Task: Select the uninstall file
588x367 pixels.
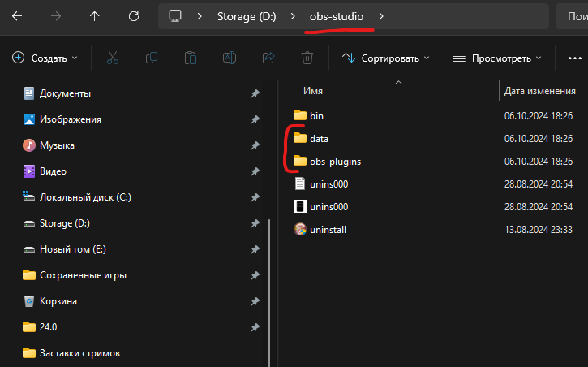Action: tap(328, 230)
